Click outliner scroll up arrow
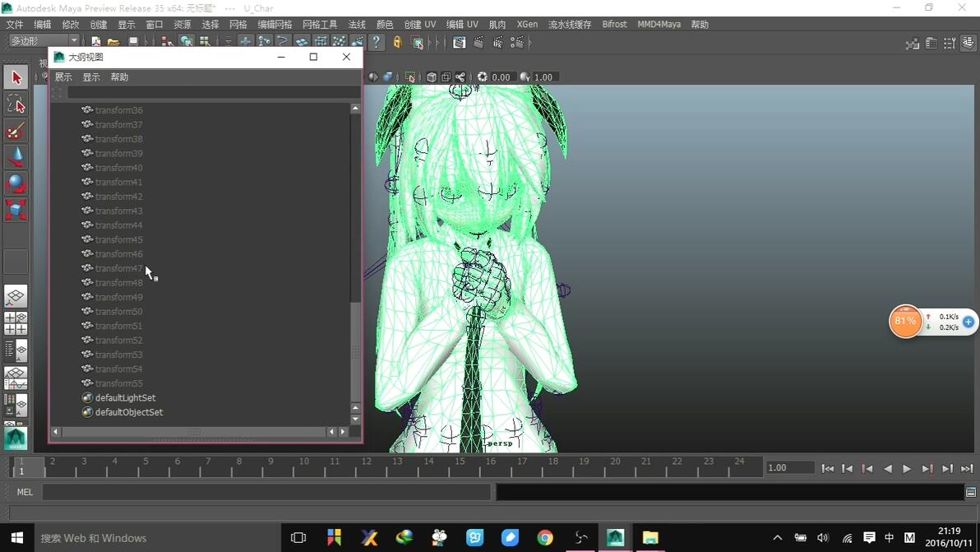The width and height of the screenshot is (980, 552). click(355, 108)
